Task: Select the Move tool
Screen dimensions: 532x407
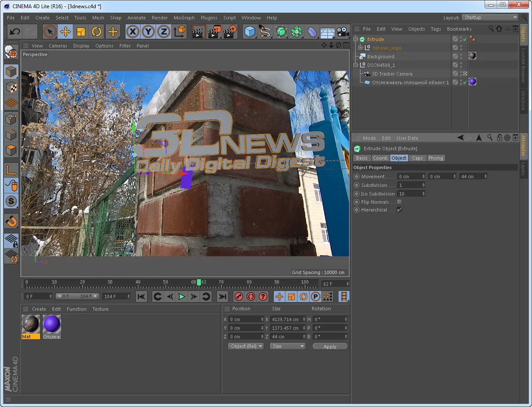Action: pos(66,32)
